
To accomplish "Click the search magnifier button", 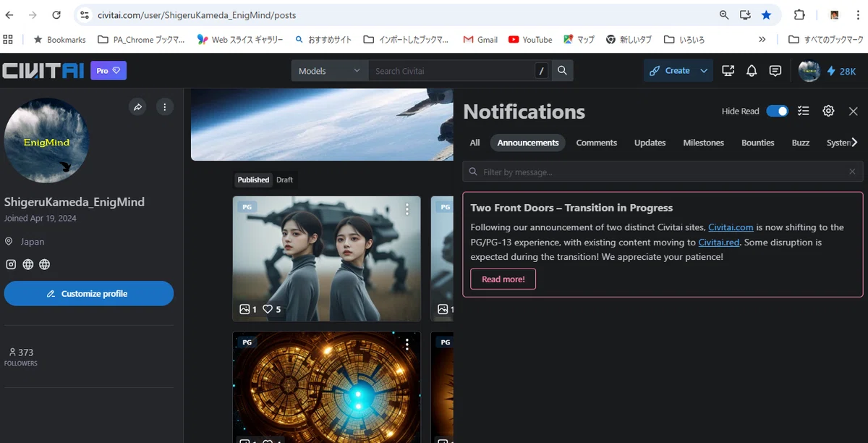I will pyautogui.click(x=563, y=70).
